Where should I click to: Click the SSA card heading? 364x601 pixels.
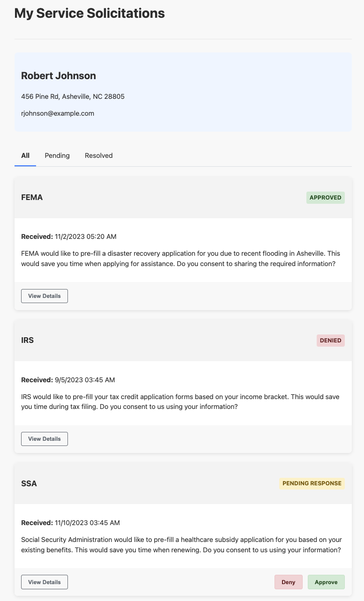(x=29, y=483)
